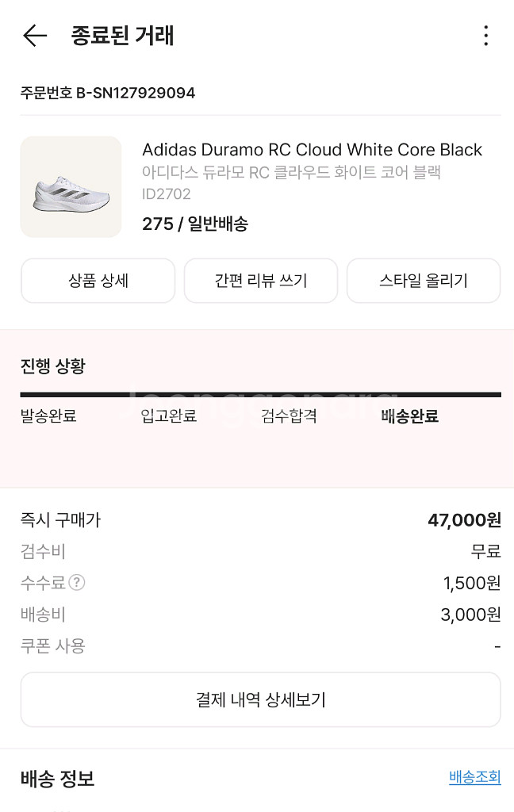Tap the fee help question mark icon

coord(76,583)
